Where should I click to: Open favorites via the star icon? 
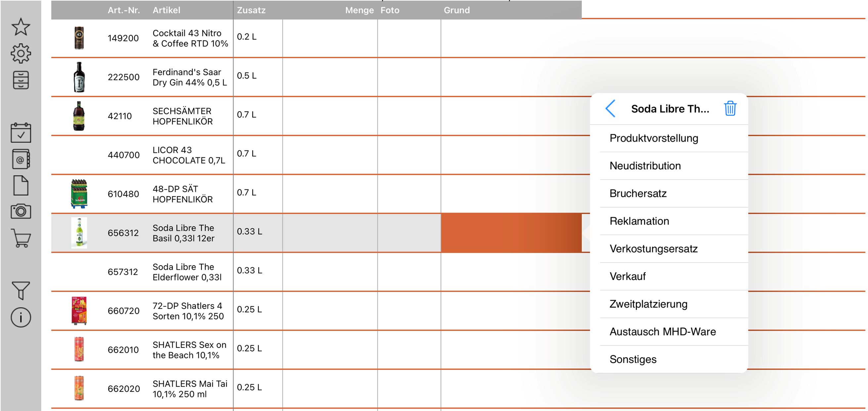click(21, 27)
